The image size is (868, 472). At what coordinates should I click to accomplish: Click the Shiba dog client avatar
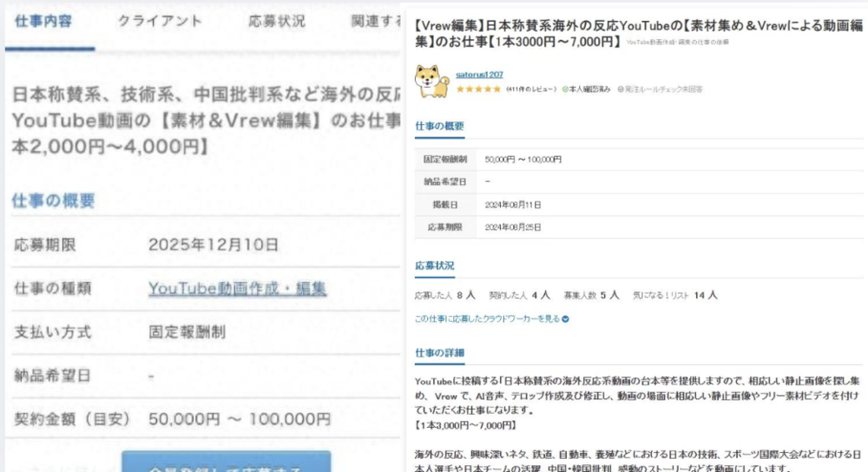click(431, 81)
